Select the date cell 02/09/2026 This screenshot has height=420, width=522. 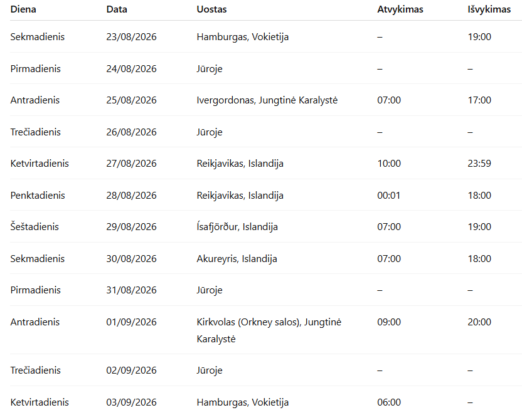(x=131, y=370)
